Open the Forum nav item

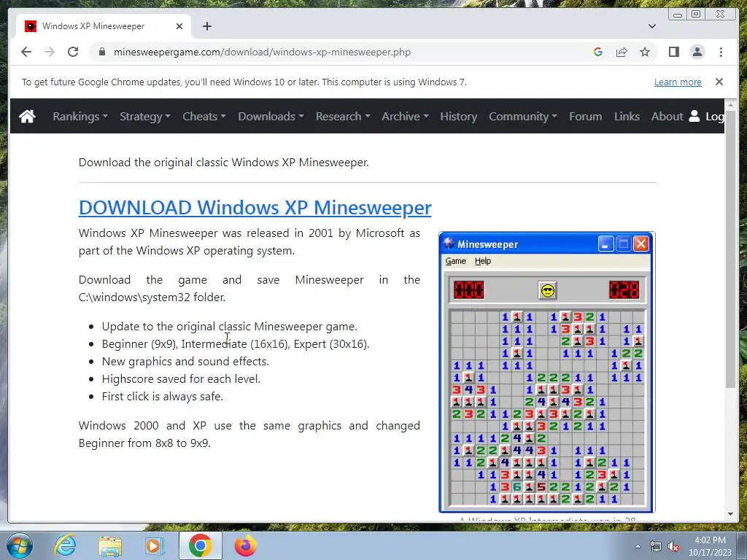[x=585, y=116]
